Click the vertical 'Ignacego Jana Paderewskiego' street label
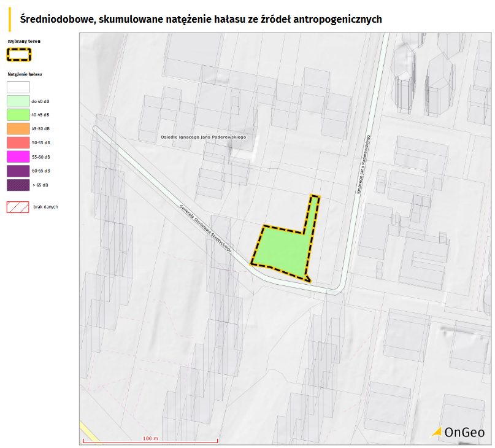 pos(363,164)
